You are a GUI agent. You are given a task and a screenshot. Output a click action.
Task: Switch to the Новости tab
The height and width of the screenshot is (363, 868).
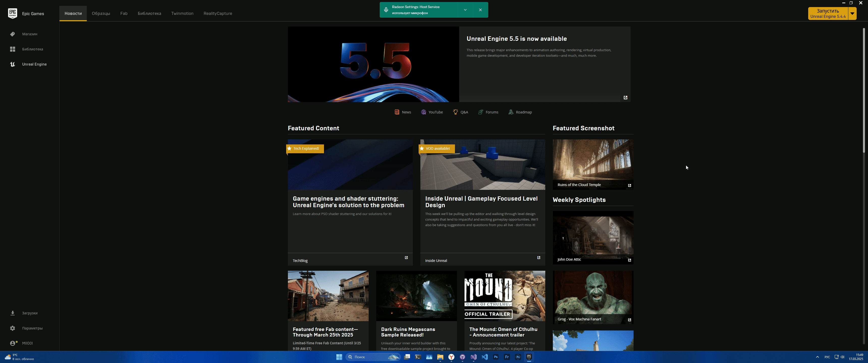coord(73,13)
